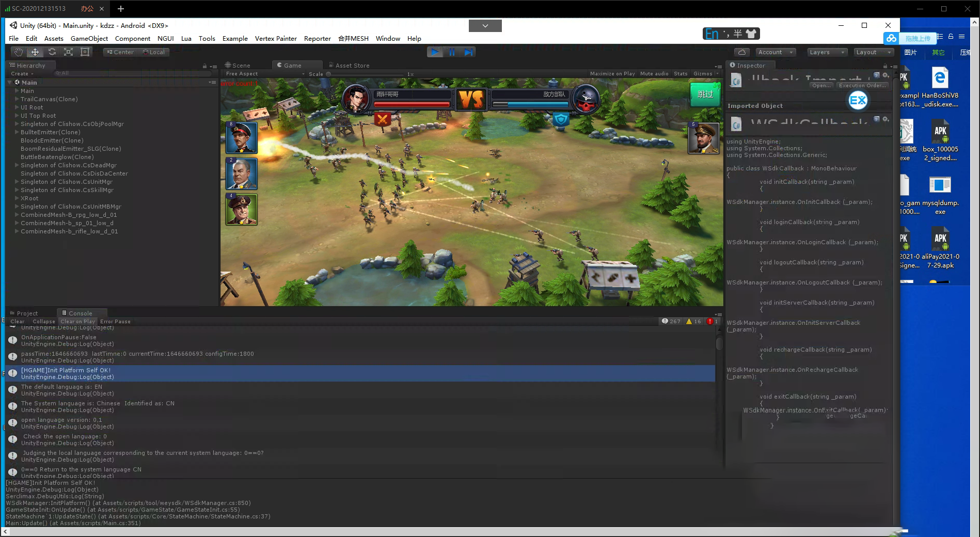
Task: Toggle Stats overlay in Game view
Action: pyautogui.click(x=681, y=74)
